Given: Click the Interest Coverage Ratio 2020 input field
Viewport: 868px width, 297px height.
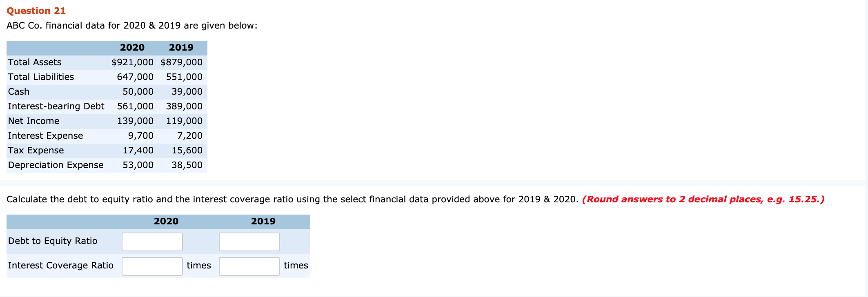Looking at the screenshot, I should [x=151, y=266].
